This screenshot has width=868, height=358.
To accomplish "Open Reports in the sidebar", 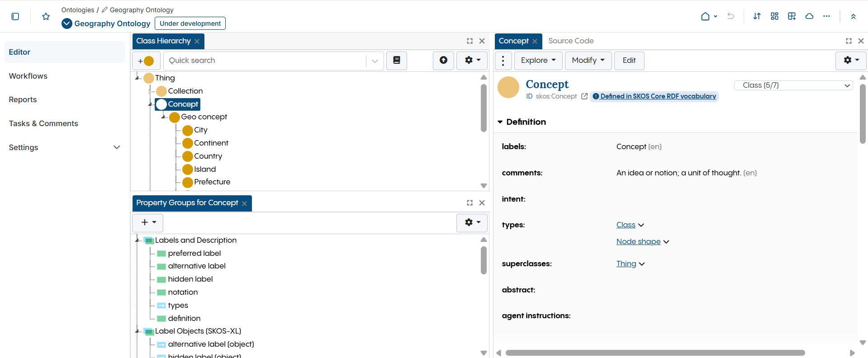I will 23,99.
